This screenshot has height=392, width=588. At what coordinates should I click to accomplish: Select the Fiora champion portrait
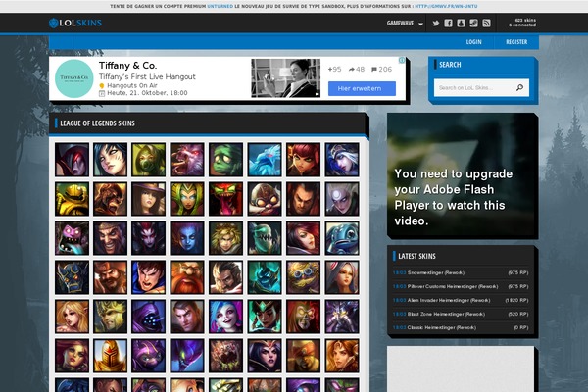(304, 238)
